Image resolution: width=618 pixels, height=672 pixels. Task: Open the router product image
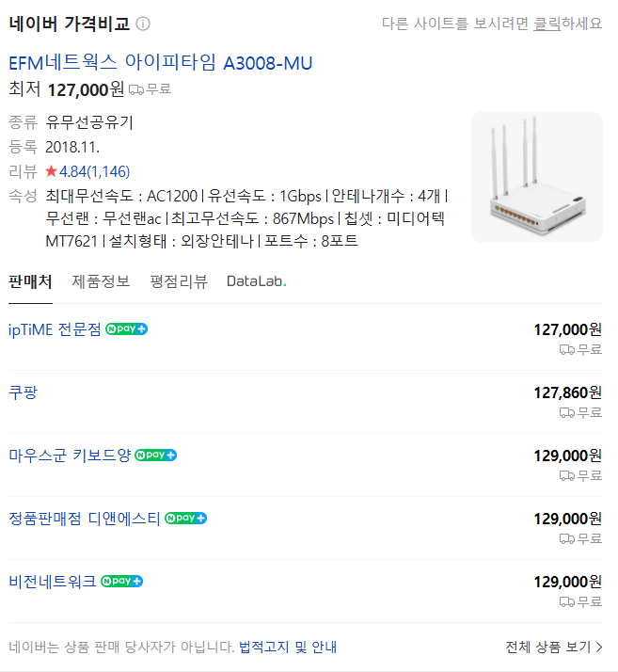click(x=537, y=177)
